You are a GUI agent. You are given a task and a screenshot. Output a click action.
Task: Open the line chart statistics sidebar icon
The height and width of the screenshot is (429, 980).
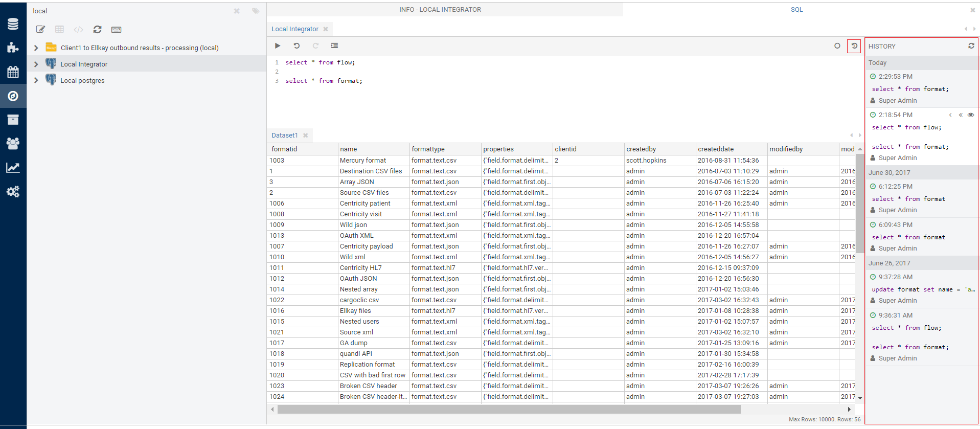click(13, 168)
